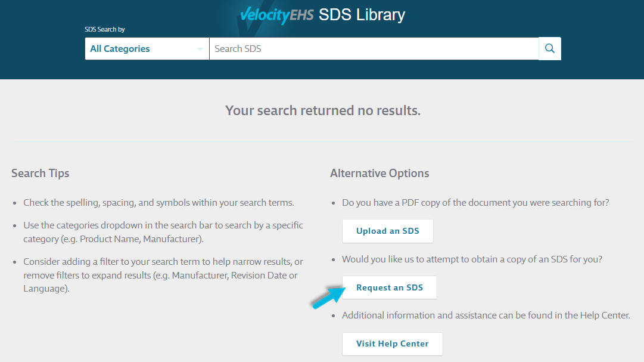
Task: Click the VelocityEHS logo
Action: tap(276, 15)
